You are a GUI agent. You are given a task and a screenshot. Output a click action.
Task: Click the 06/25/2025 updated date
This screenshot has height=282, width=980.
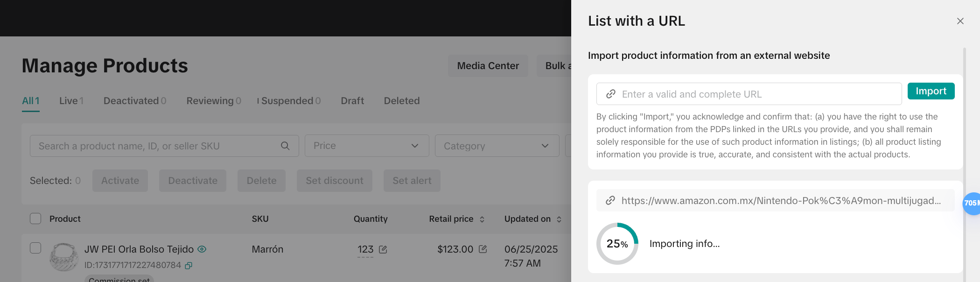click(531, 249)
